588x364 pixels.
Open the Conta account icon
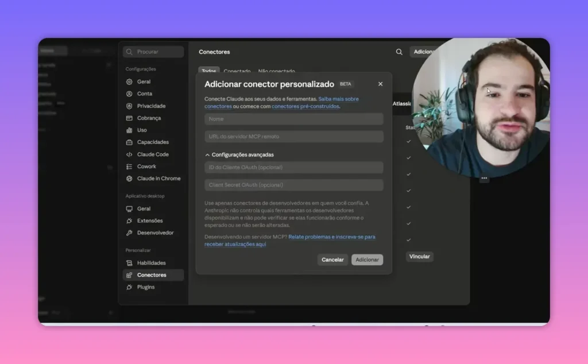pyautogui.click(x=129, y=94)
